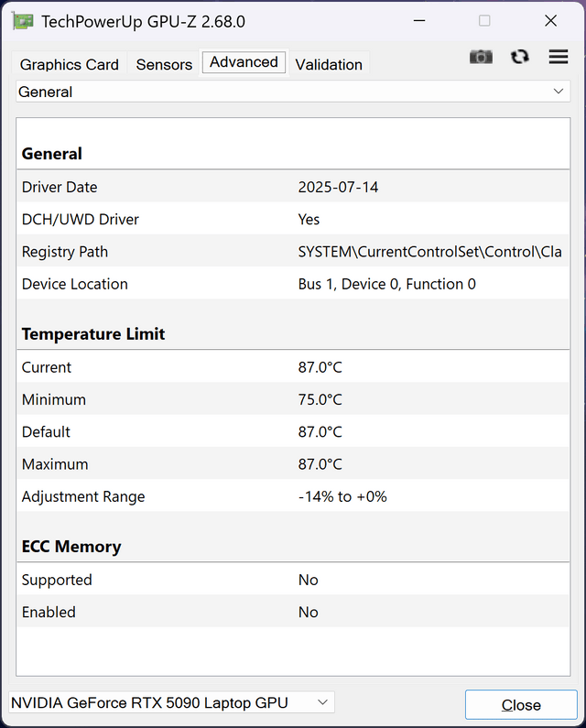The width and height of the screenshot is (586, 728).
Task: Click the GPU-Z app icon in title bar
Action: pyautogui.click(x=23, y=21)
